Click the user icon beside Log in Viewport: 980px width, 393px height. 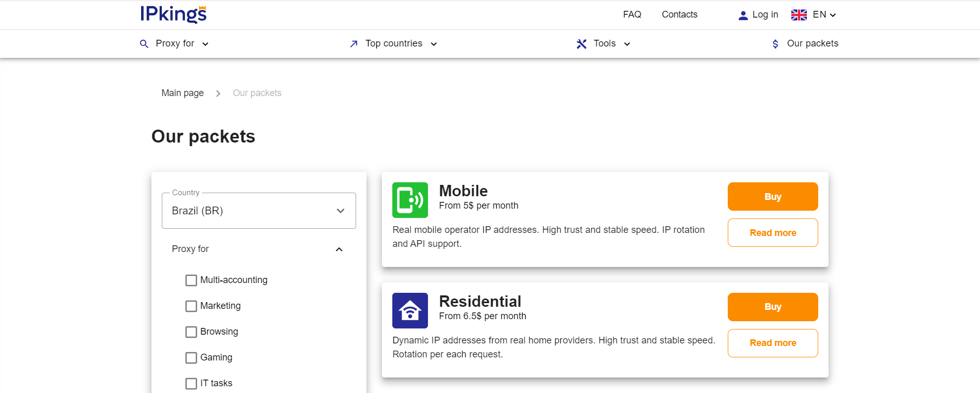(x=743, y=15)
